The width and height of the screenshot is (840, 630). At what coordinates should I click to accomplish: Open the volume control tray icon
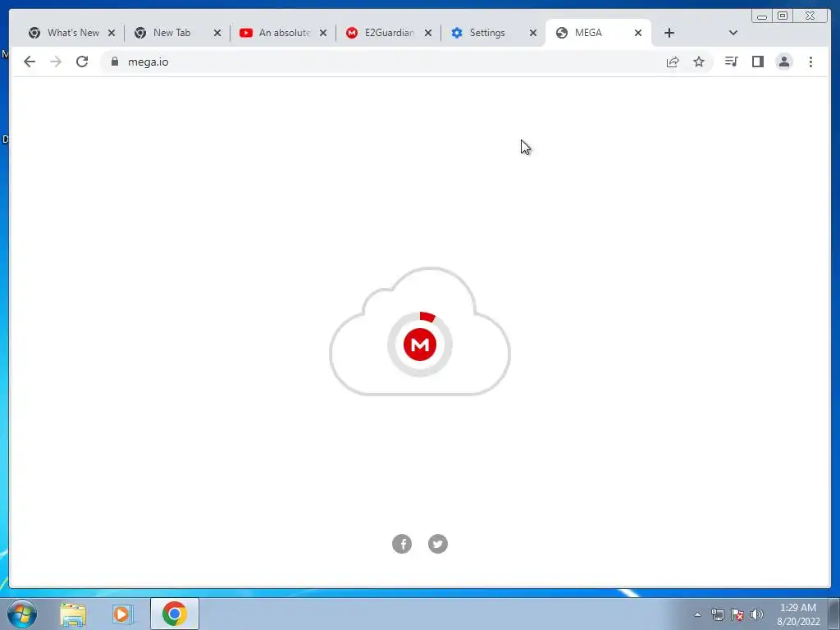point(756,614)
